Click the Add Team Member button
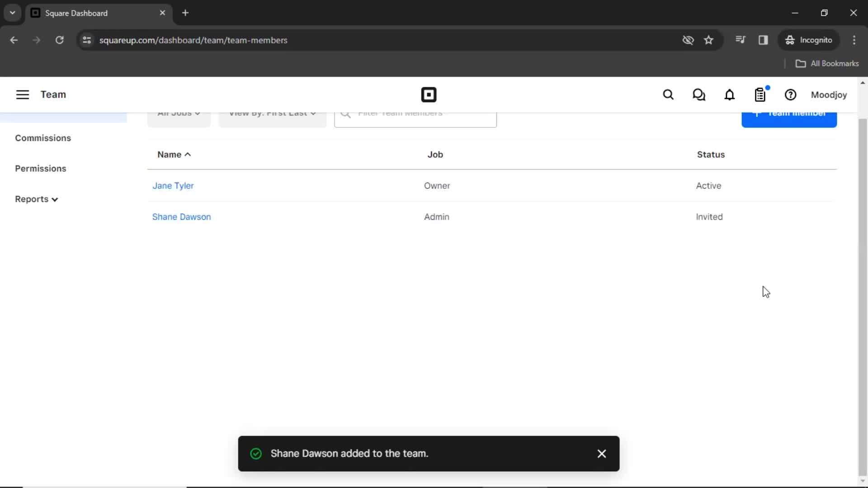868x488 pixels. click(x=789, y=116)
